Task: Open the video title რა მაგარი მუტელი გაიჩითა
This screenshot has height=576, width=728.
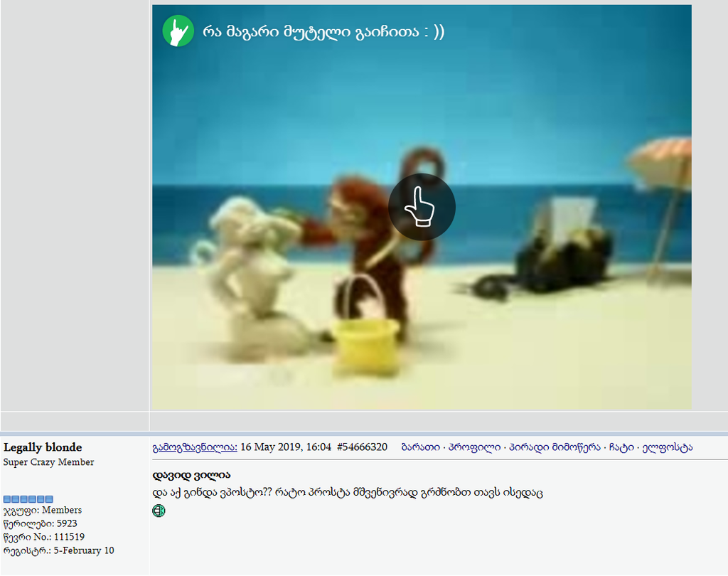Action: (323, 31)
